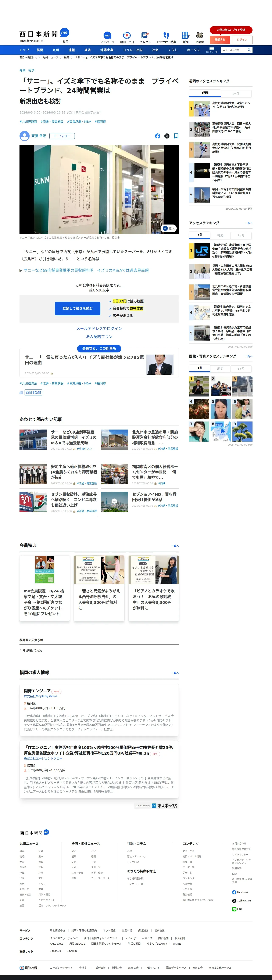Open number 5 photo ranking thumbnail
The width and height of the screenshot is (272, 980).
pyautogui.click(x=221, y=409)
